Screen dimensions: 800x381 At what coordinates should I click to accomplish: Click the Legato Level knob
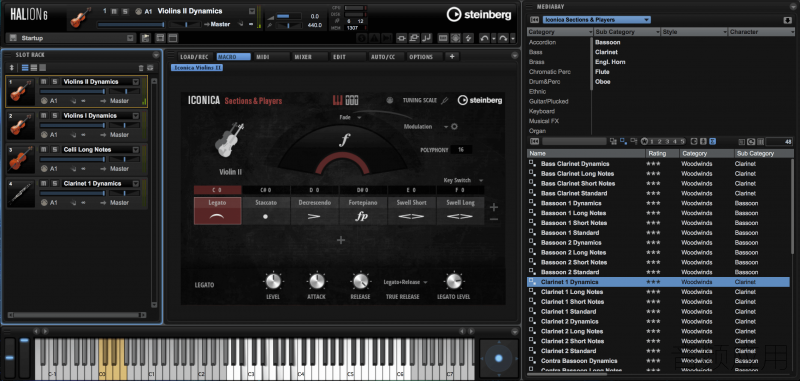(454, 282)
